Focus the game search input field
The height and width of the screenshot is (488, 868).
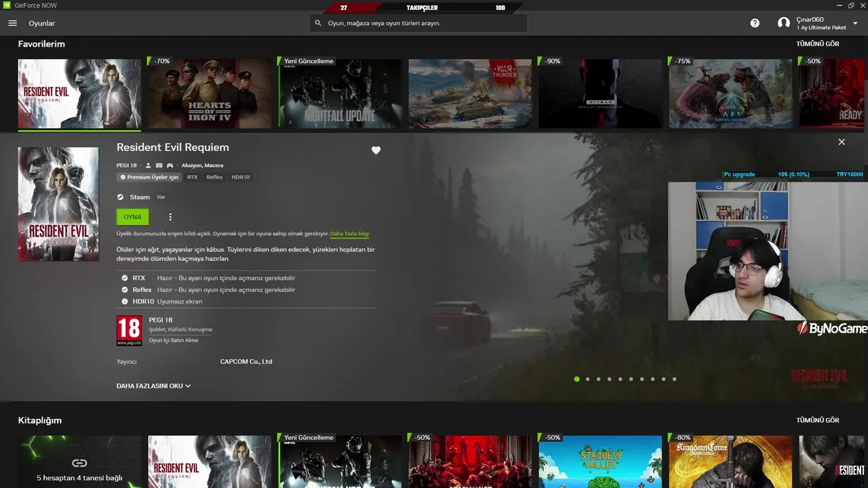coord(418,23)
